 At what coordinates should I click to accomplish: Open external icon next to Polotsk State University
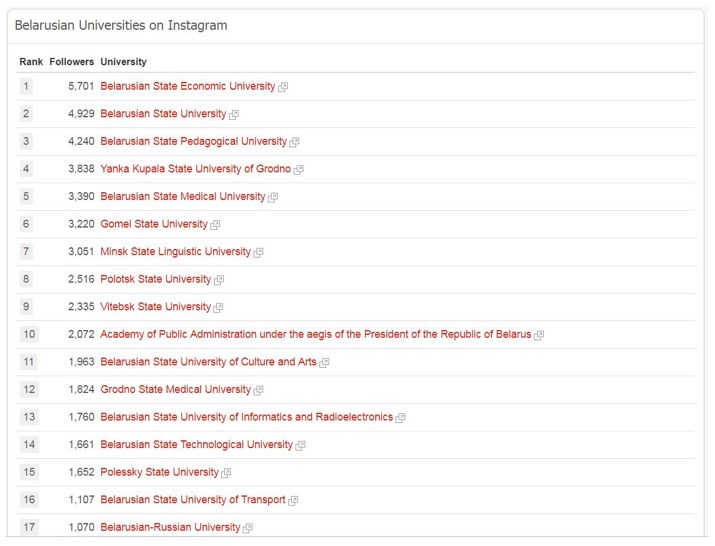click(x=219, y=280)
